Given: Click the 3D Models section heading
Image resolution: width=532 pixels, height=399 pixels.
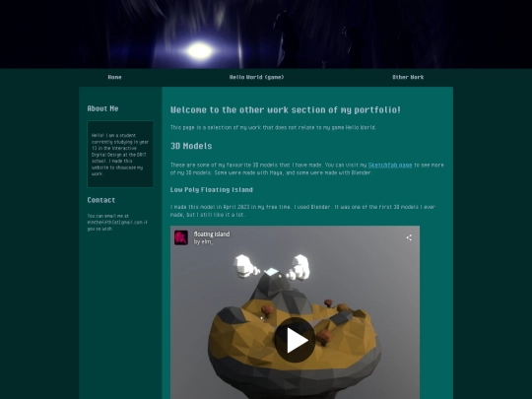Looking at the screenshot, I should (191, 146).
